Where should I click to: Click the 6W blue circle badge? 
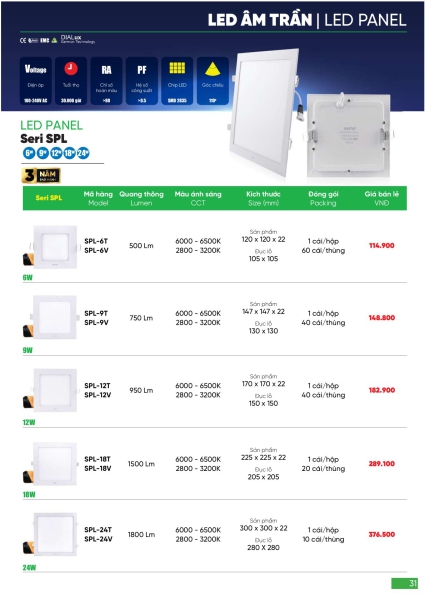pos(29,153)
